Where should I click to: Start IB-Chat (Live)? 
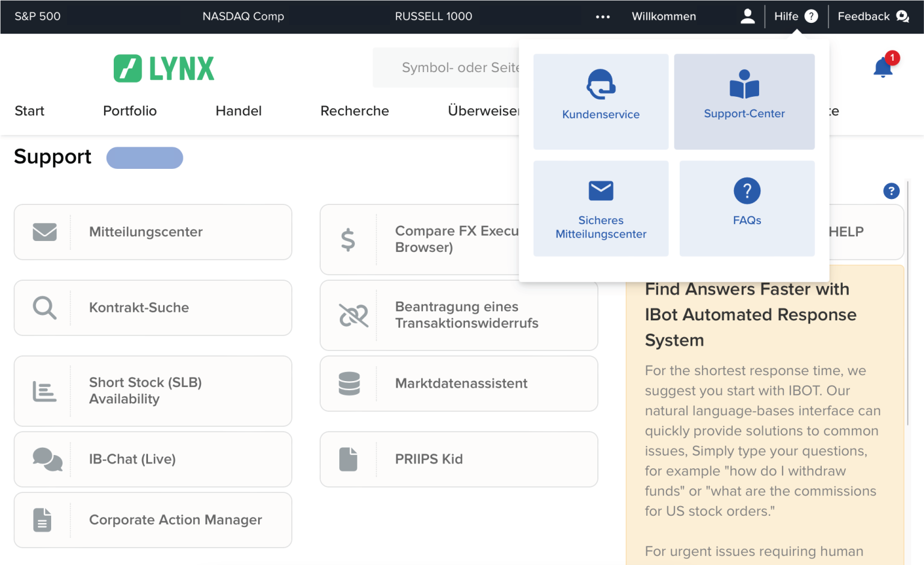point(153,459)
